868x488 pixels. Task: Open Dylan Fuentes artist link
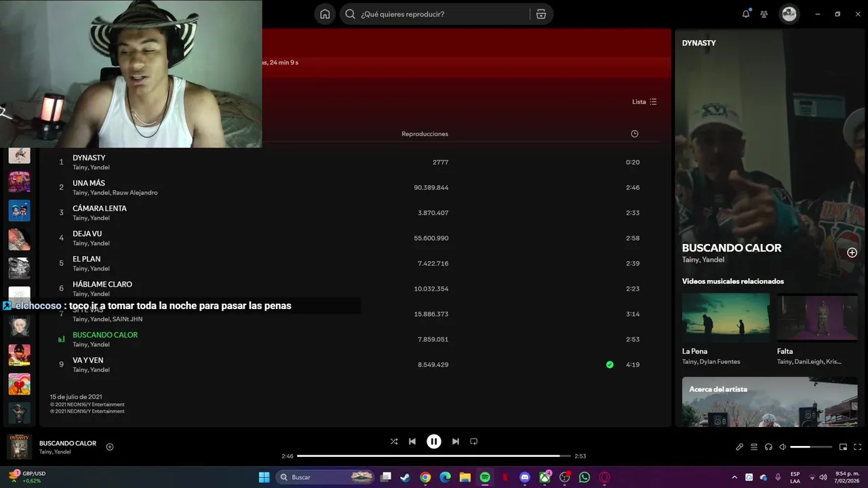(x=720, y=362)
